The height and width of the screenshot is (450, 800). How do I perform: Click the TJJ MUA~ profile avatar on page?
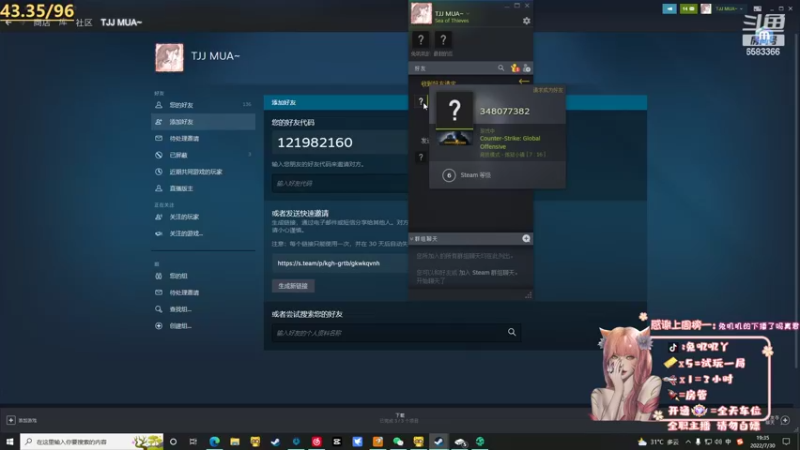(x=169, y=57)
